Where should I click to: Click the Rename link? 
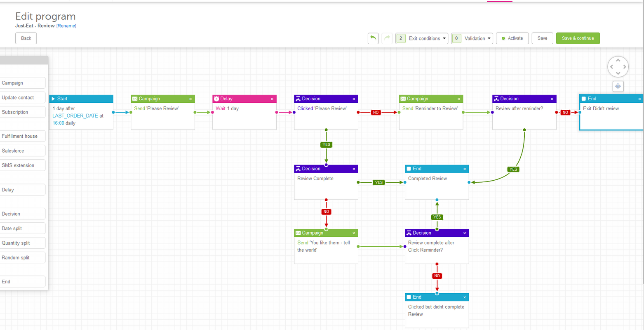point(66,26)
